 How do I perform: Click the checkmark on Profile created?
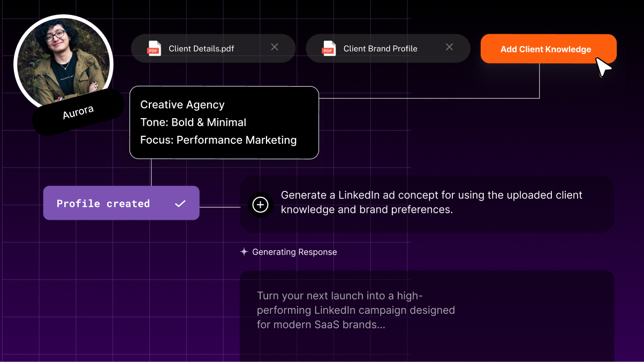pyautogui.click(x=180, y=203)
